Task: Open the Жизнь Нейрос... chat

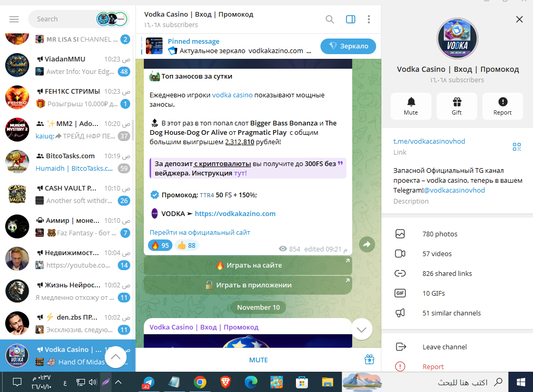Action: tap(68, 291)
